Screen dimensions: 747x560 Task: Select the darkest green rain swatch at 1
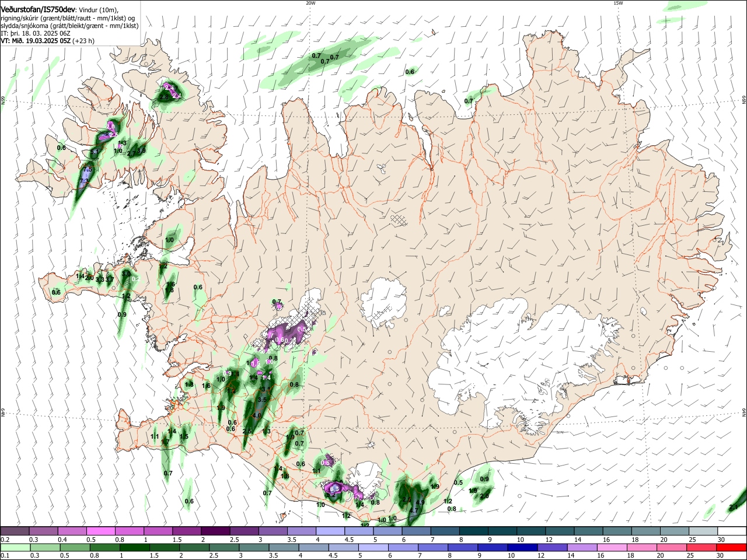point(134,547)
